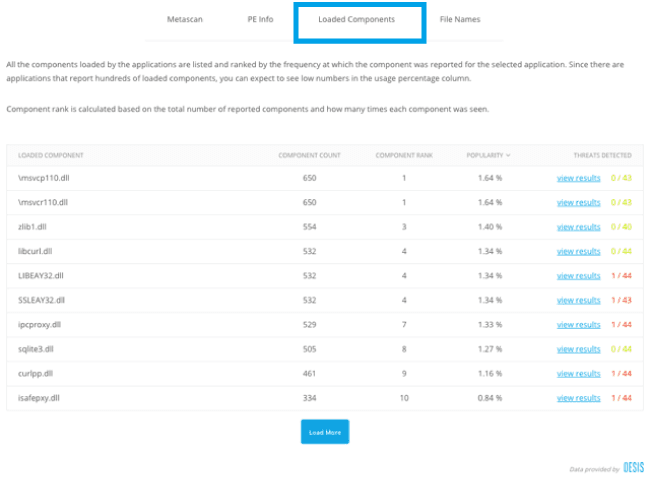The width and height of the screenshot is (650, 478).
Task: Click the 334 component count value
Action: click(x=309, y=398)
